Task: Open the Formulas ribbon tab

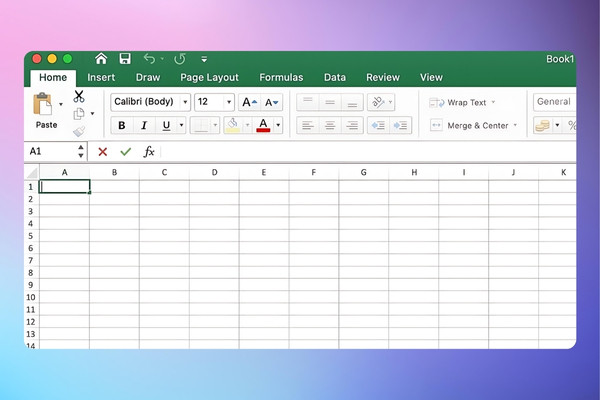Action: click(281, 77)
